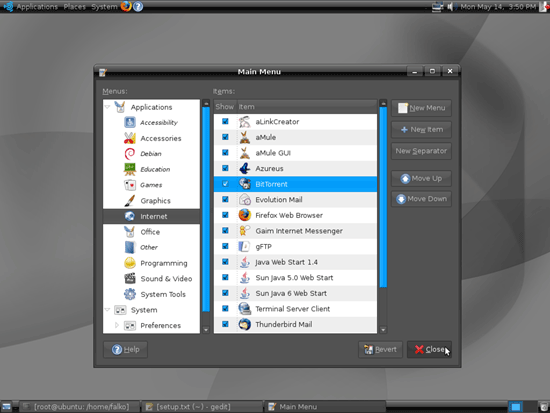Hide Evolution Mail via its checkbox
The height and width of the screenshot is (413, 550).
click(x=225, y=199)
